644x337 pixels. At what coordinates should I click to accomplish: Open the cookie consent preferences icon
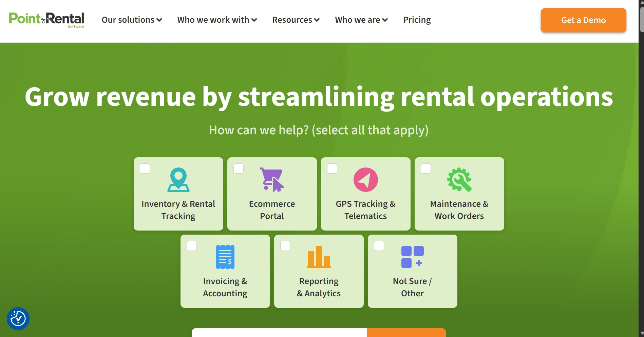(x=18, y=319)
